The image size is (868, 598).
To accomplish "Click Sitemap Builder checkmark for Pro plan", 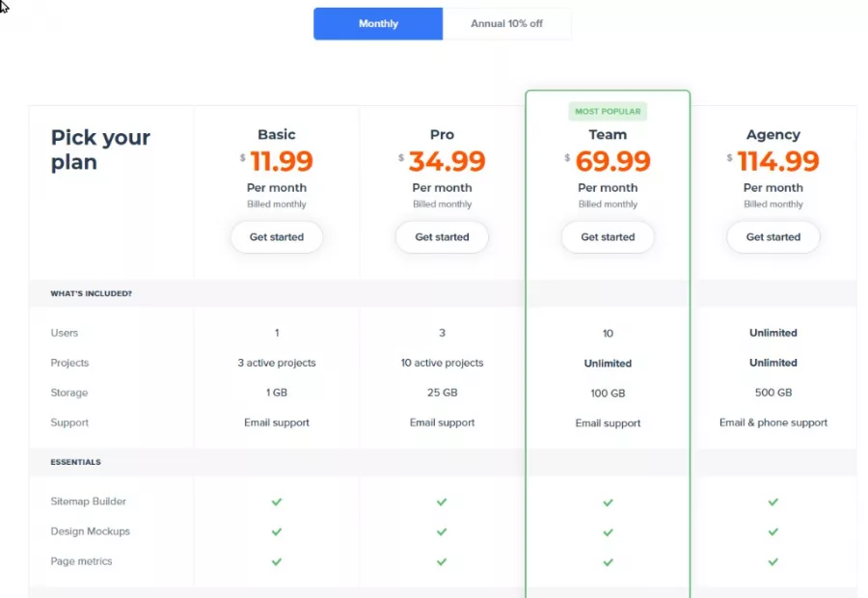I will pyautogui.click(x=442, y=502).
